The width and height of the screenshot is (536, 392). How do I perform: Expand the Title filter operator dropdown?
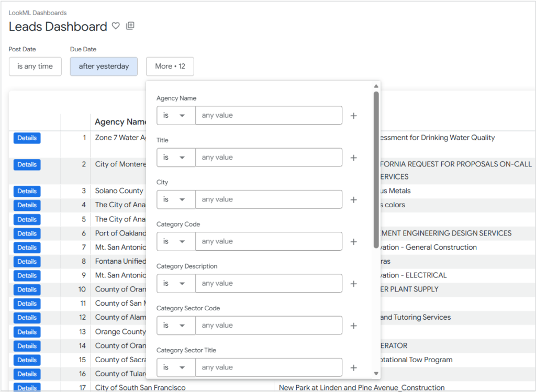(x=176, y=158)
